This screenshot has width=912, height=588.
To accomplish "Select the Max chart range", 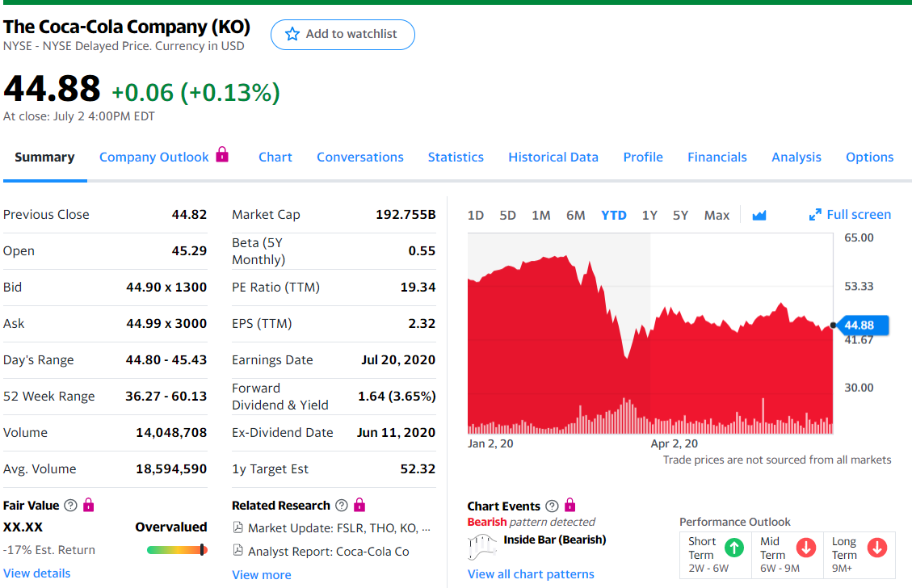I will 717,215.
